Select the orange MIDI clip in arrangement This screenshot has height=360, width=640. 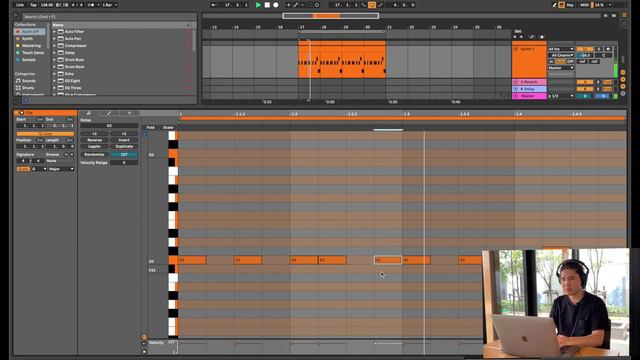click(x=342, y=59)
